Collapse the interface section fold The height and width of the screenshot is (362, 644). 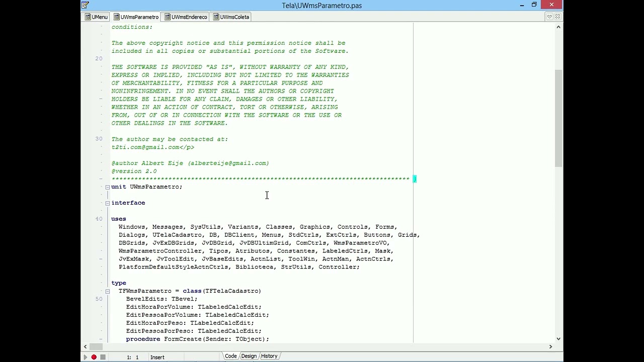click(x=107, y=203)
